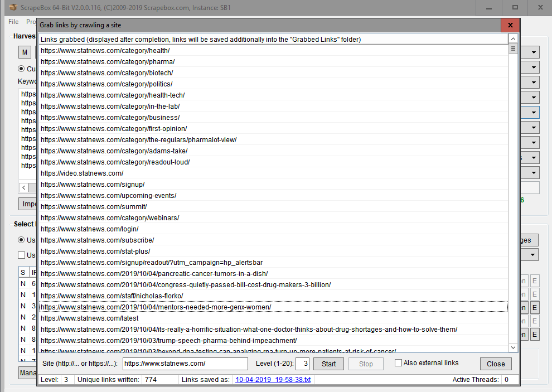
Task: Enable Also external links checkbox
Action: pyautogui.click(x=398, y=363)
